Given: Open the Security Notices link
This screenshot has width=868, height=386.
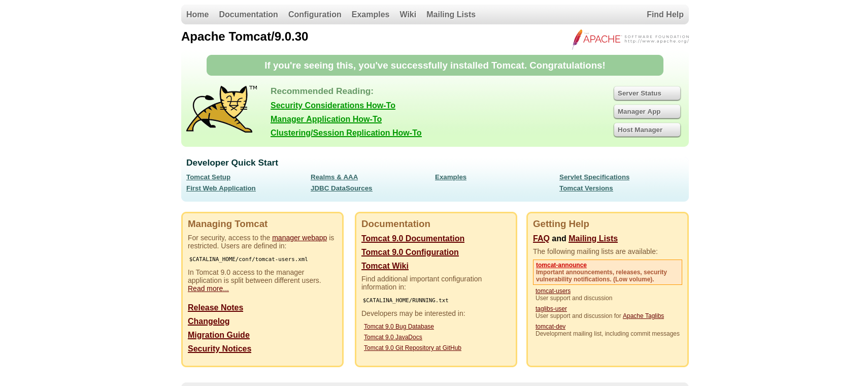Looking at the screenshot, I should (x=219, y=349).
